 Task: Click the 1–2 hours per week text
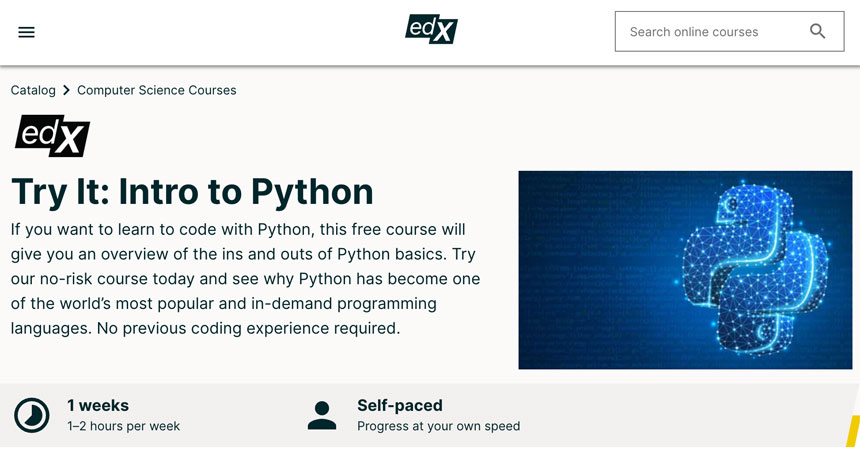click(123, 426)
